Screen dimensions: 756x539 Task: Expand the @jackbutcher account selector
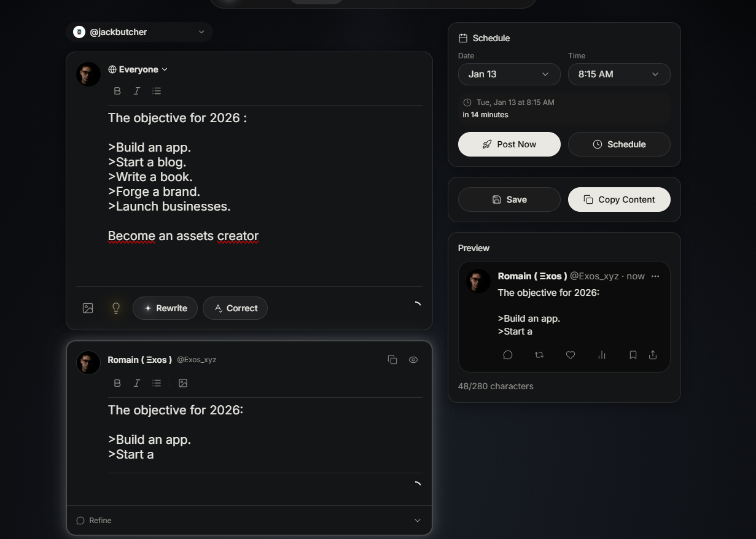coord(139,31)
